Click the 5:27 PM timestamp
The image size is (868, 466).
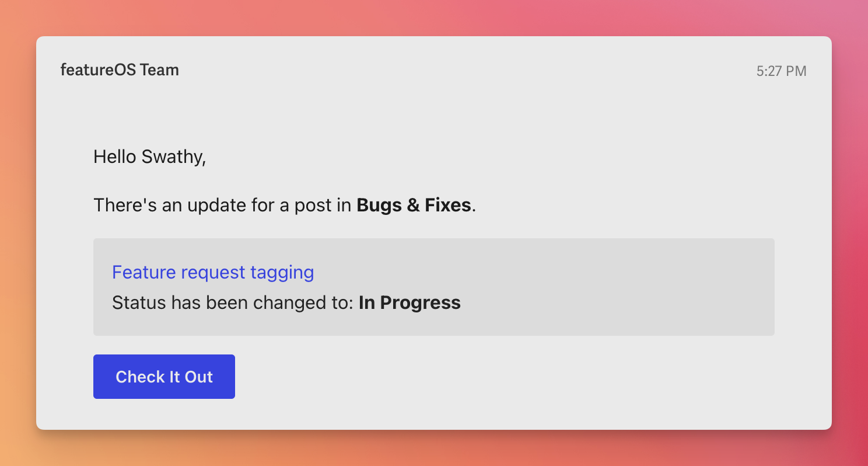[781, 71]
